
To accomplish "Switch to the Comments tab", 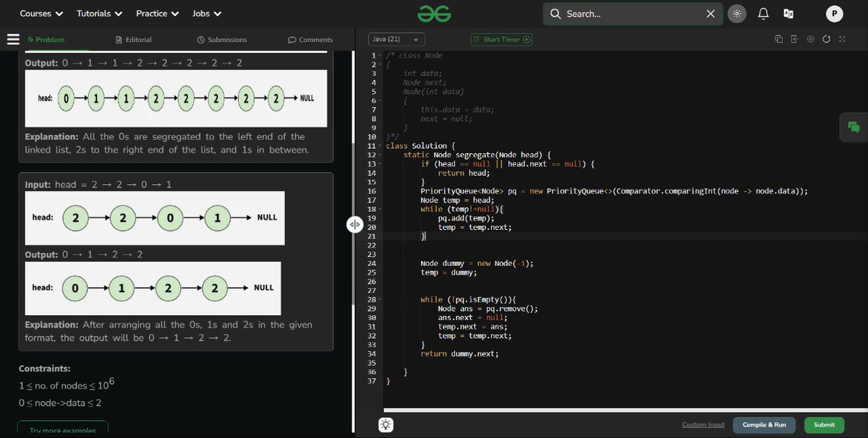I will tap(310, 40).
